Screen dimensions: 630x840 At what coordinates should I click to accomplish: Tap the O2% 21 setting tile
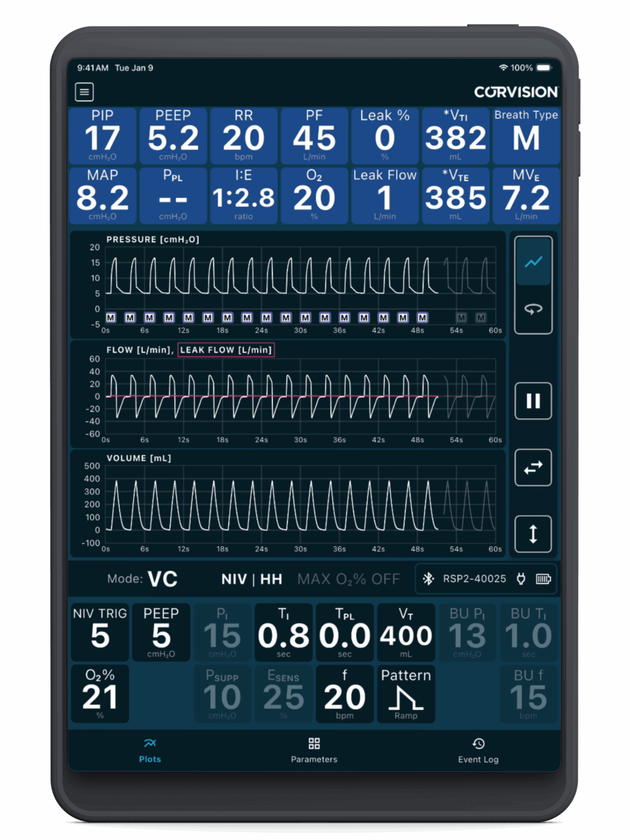click(100, 694)
